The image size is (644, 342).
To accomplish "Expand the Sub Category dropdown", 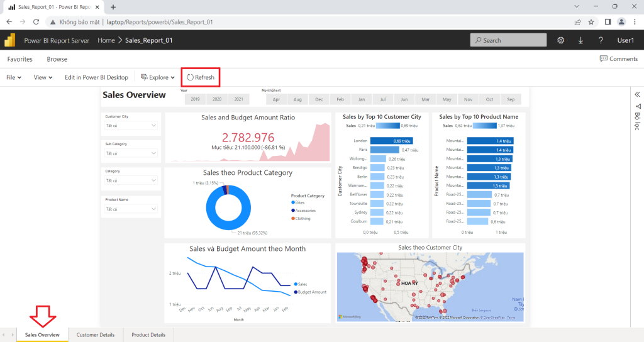I will 131,153.
